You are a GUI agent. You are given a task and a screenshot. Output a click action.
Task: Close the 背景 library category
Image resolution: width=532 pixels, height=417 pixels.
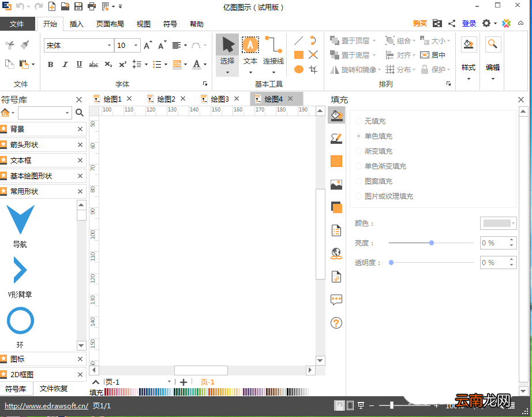point(80,129)
